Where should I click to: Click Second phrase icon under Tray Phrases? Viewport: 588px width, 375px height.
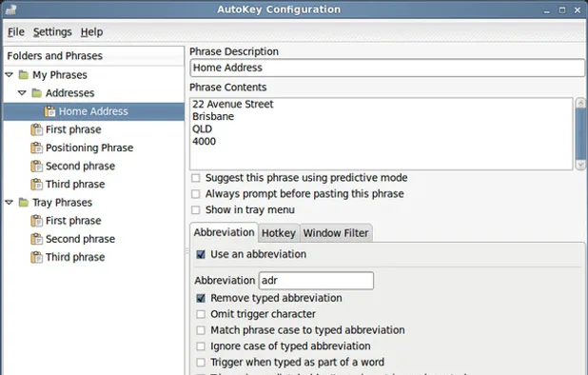[x=36, y=239]
